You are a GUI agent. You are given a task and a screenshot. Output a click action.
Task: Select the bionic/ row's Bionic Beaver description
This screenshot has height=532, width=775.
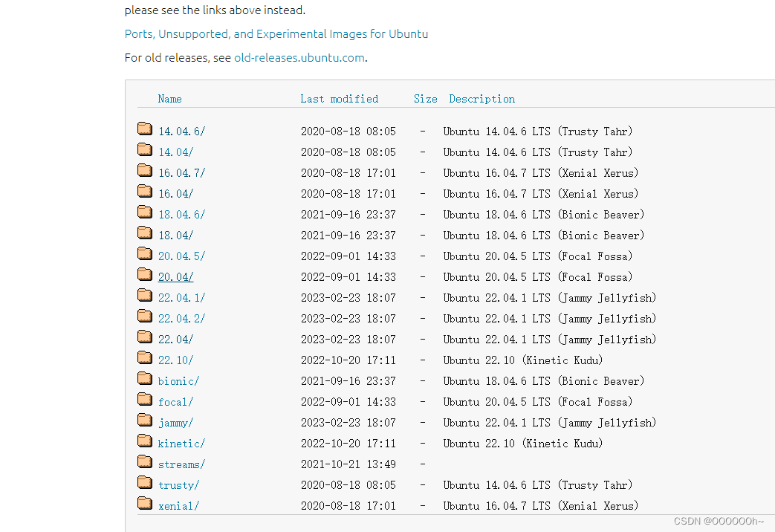click(544, 381)
